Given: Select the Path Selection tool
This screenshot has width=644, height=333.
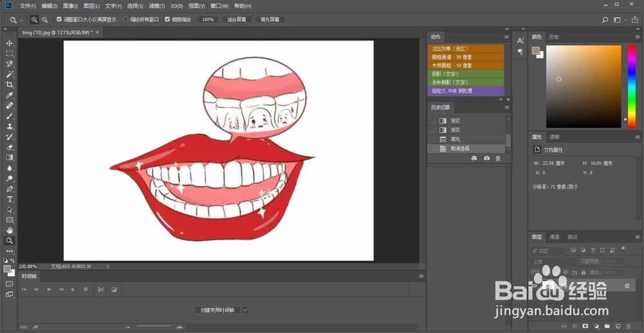Looking at the screenshot, I should [x=10, y=209].
